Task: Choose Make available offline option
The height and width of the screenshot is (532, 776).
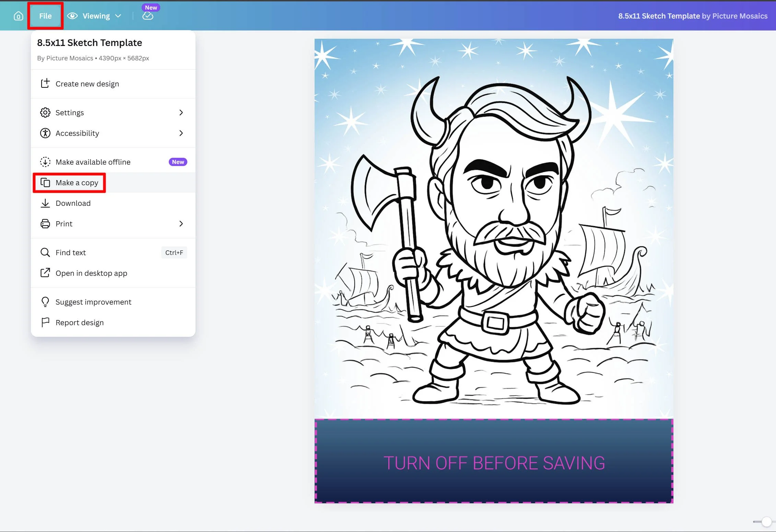Action: coord(93,162)
